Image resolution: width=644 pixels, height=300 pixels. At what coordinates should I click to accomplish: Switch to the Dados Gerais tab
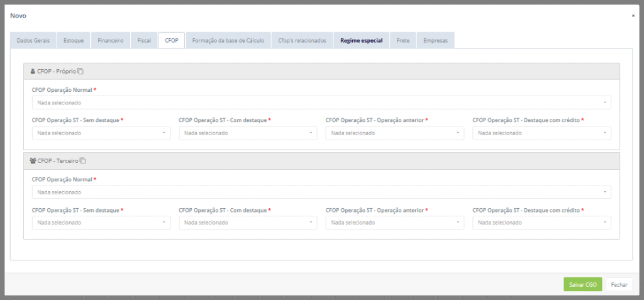tap(33, 40)
